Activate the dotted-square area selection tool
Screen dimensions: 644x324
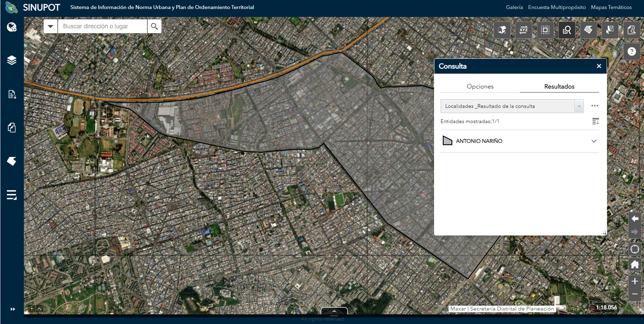click(x=545, y=30)
